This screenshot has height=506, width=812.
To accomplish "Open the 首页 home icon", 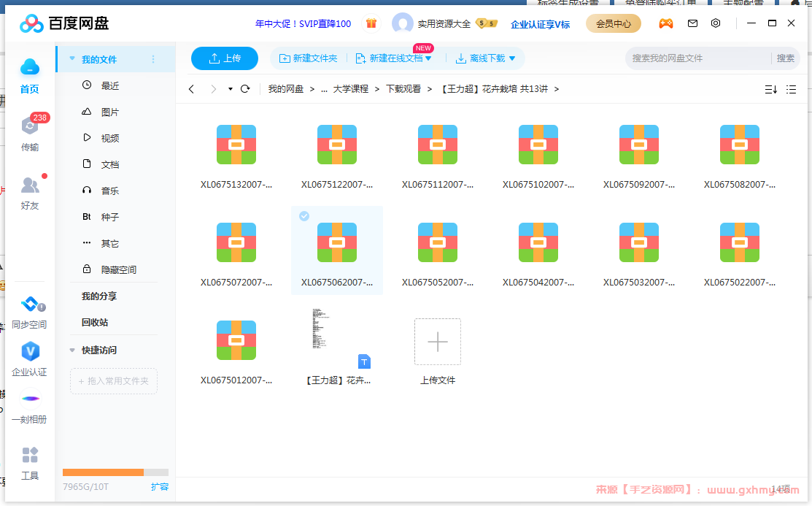I will click(x=29, y=67).
